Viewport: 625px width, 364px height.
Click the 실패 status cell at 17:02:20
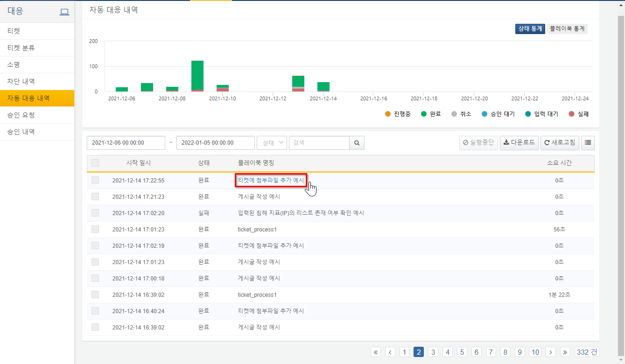[204, 213]
